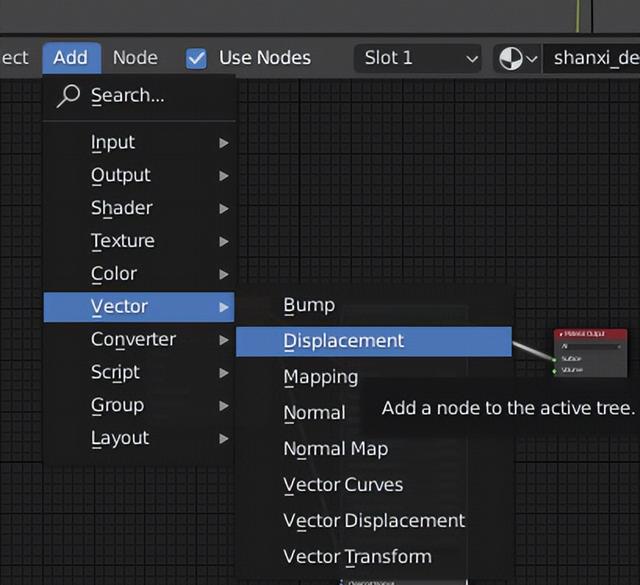Click the Material Output node header

590,334
